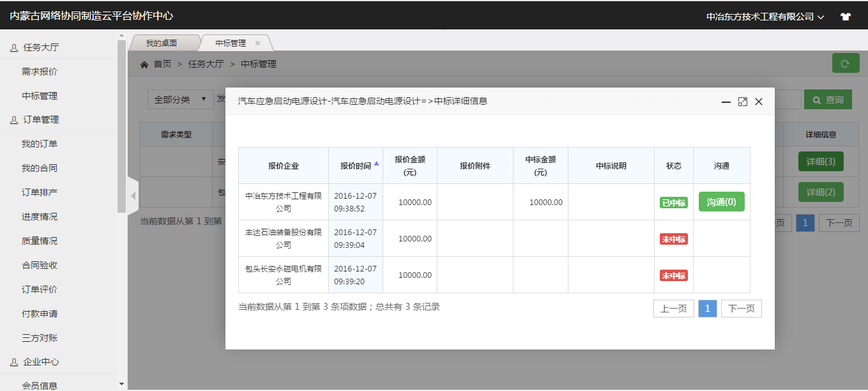
Task: Click the sidebar scroll down arrow
Action: [x=121, y=383]
